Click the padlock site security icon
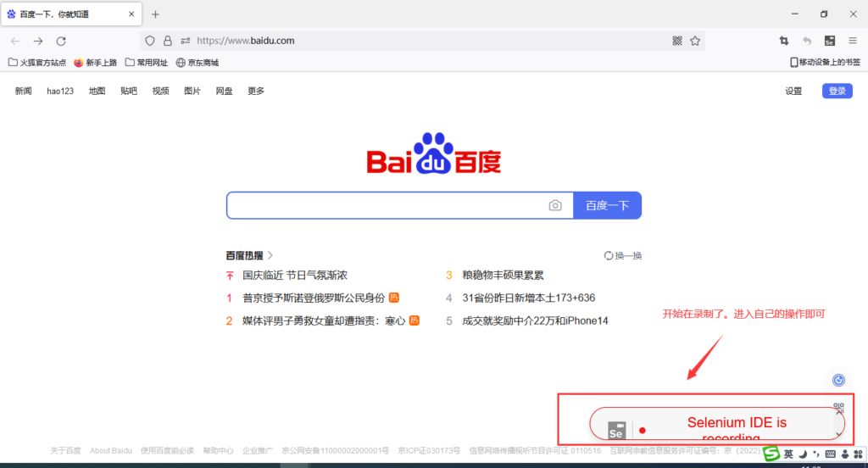Viewport: 868px width, 468px height. [x=167, y=41]
